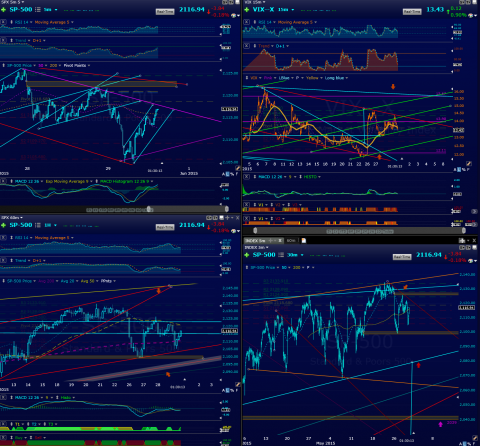Toggle L log scale in VIX--X chart
This screenshot has height=446, width=480.
pos(460,170)
